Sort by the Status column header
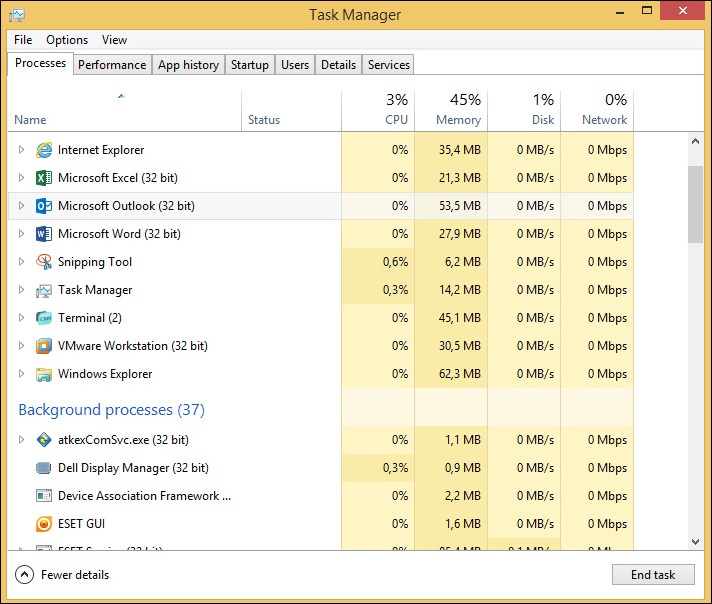 pyautogui.click(x=292, y=111)
